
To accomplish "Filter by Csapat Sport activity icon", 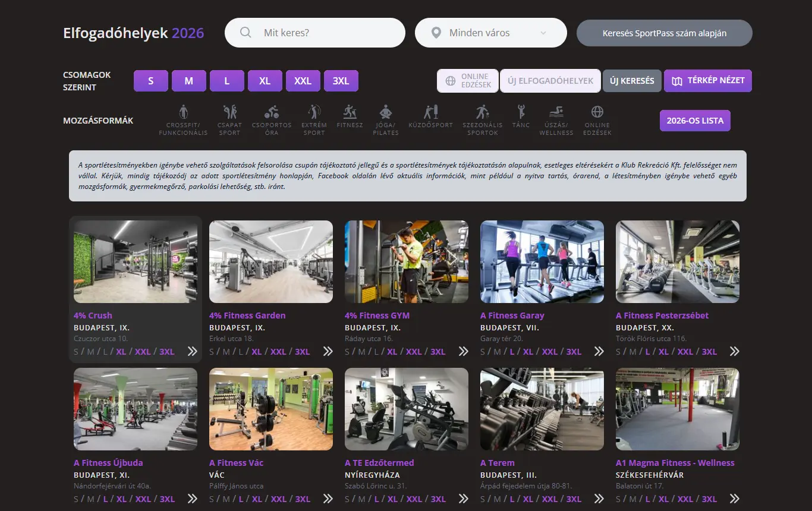I will point(229,112).
